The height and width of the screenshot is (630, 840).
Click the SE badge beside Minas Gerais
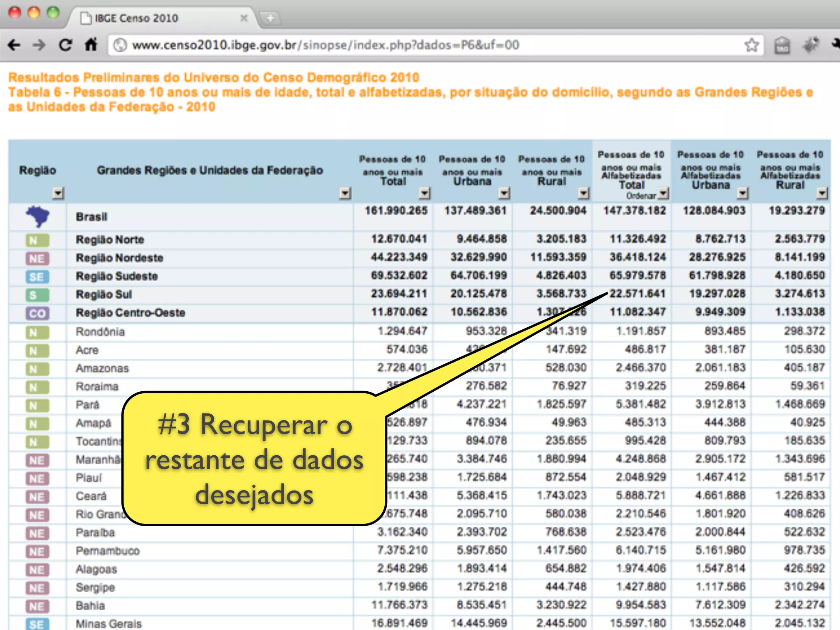click(x=37, y=624)
